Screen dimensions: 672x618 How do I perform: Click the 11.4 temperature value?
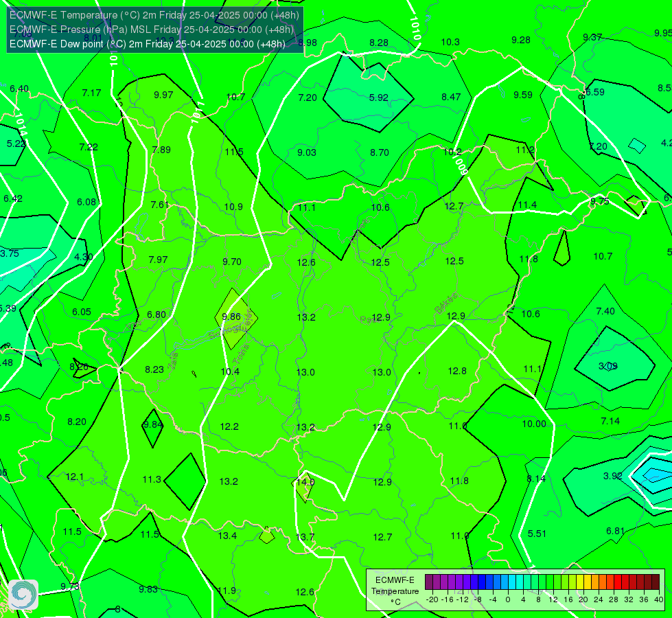527,205
